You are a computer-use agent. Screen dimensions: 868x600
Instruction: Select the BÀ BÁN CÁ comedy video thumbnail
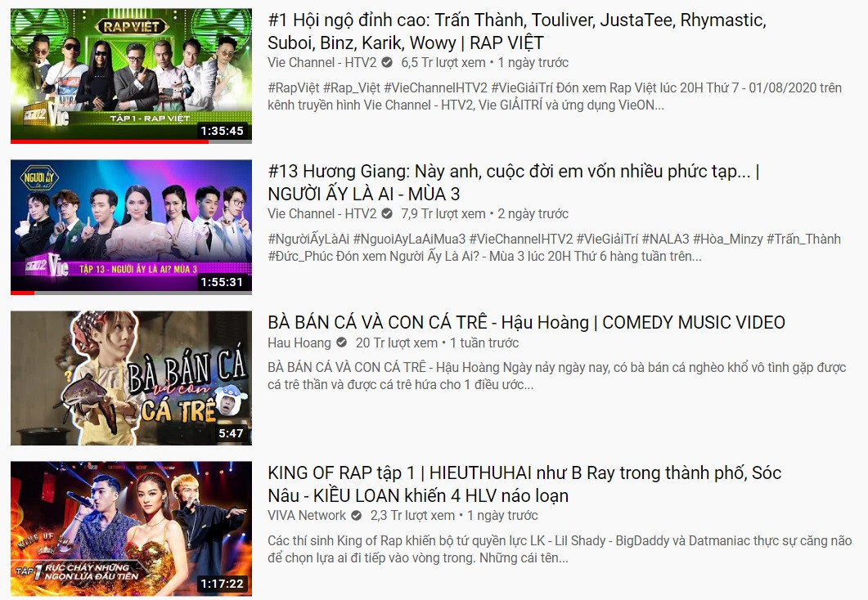tap(131, 378)
